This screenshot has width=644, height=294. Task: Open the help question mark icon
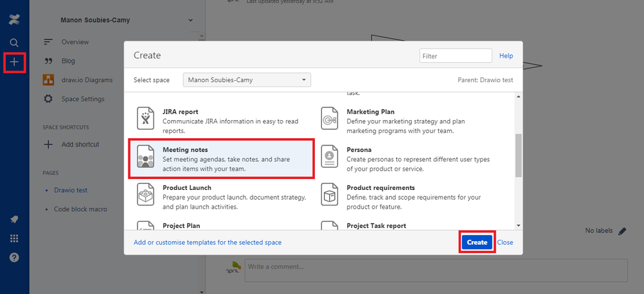click(x=14, y=257)
